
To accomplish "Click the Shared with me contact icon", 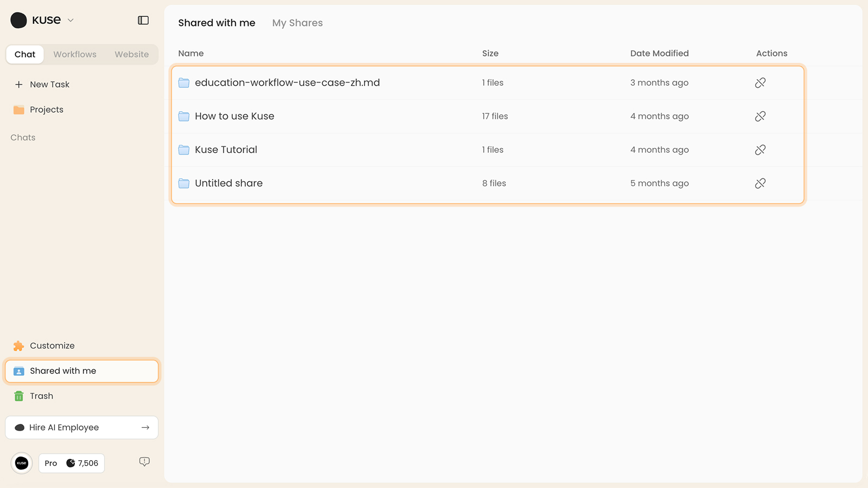I will (x=19, y=371).
